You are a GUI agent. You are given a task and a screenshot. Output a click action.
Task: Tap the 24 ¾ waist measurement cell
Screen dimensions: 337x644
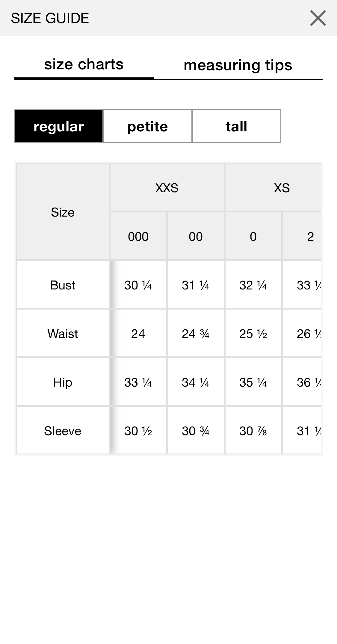196,334
